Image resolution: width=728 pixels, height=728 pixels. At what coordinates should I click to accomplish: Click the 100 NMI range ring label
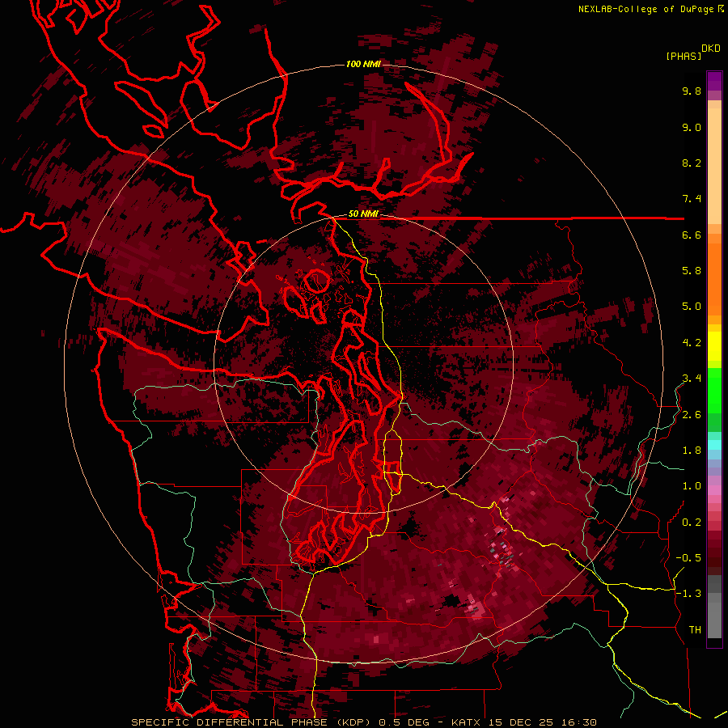coord(363,64)
